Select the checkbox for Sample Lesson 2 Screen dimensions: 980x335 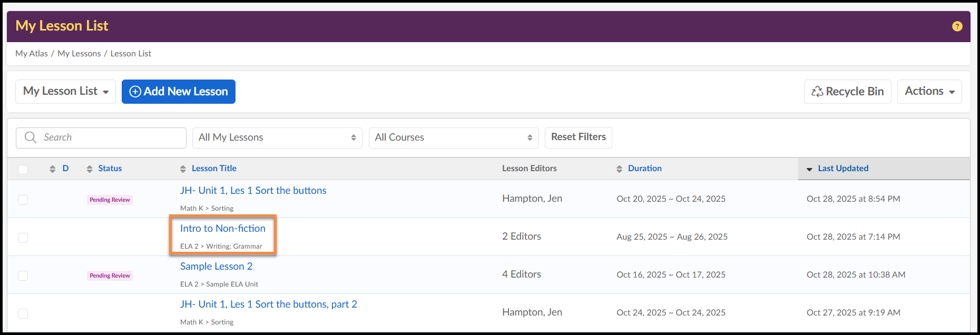(23, 275)
